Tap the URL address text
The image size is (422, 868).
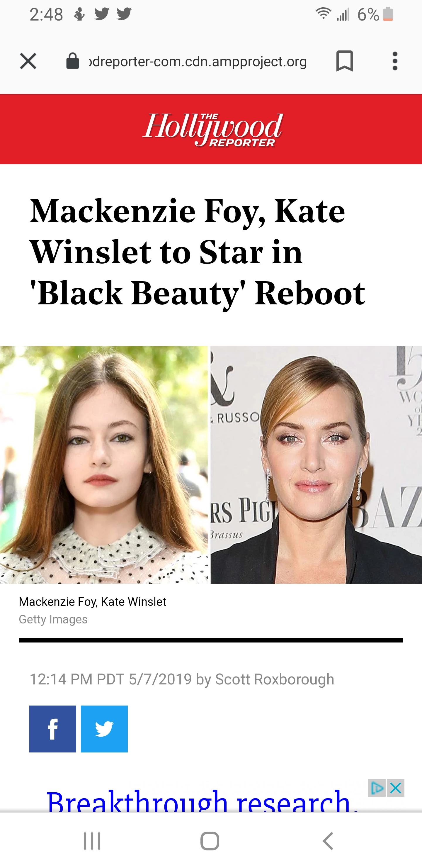pos(198,61)
